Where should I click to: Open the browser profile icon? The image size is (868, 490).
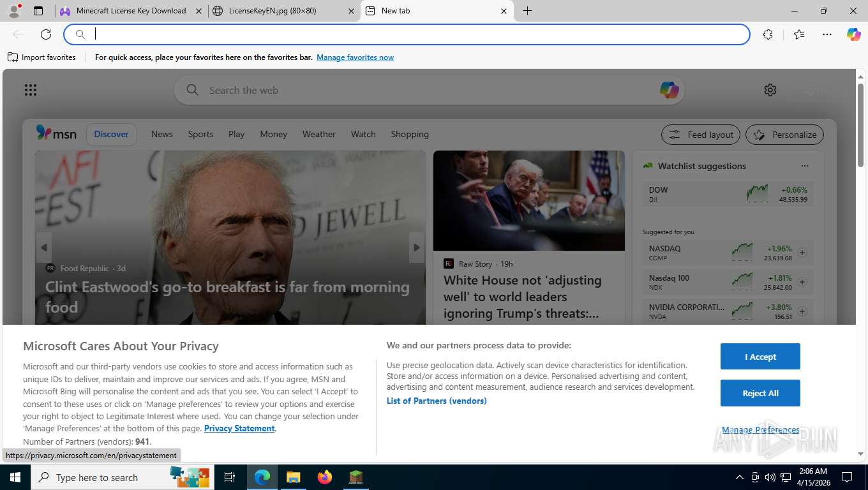[14, 11]
